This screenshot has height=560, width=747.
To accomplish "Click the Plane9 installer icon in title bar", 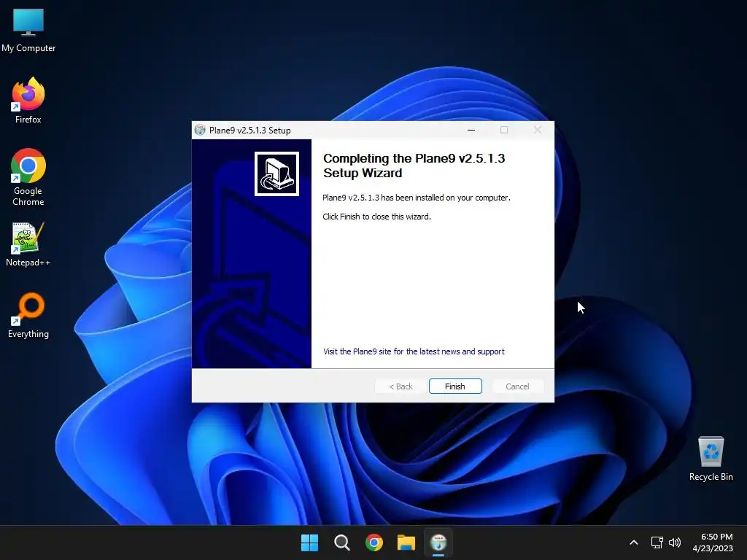I will pos(200,130).
